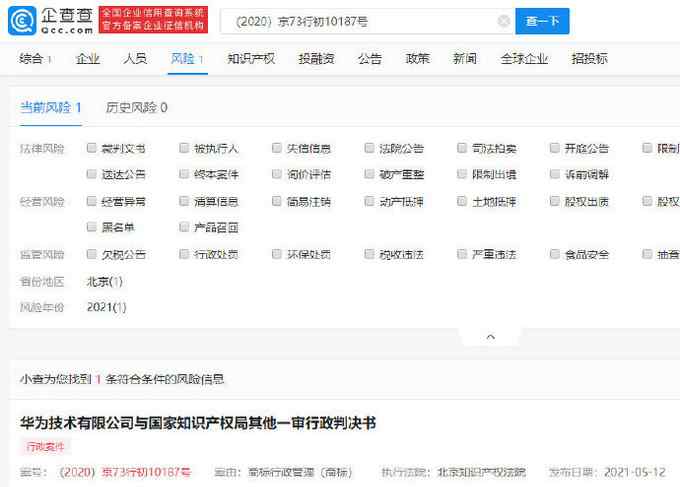Enable the 被执行人 filter checkbox

185,148
